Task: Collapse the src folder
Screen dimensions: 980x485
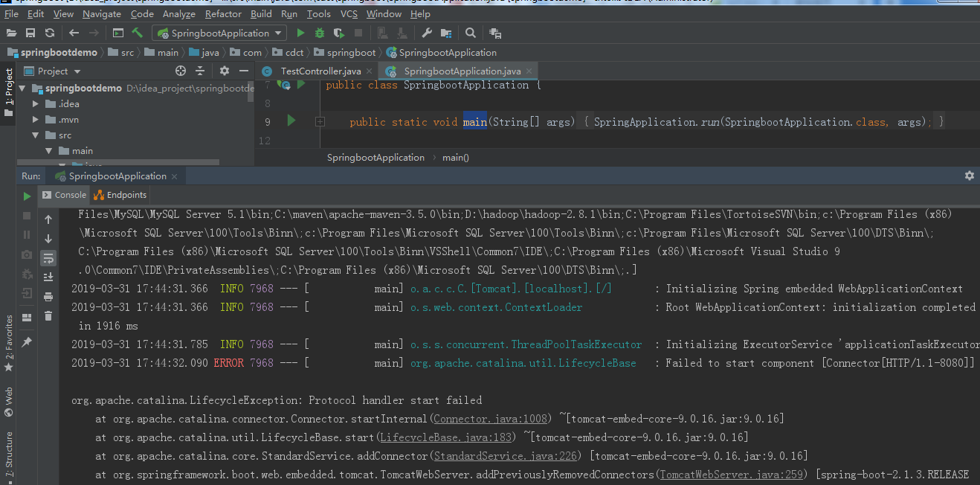Action: [x=35, y=135]
